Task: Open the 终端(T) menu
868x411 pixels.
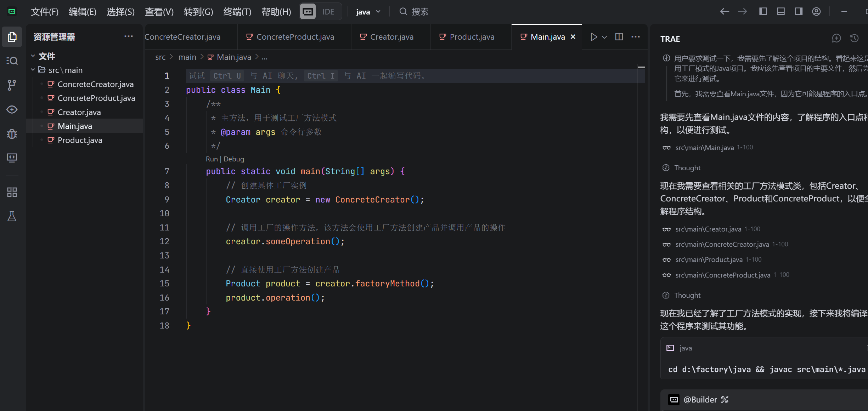Action: point(237,12)
